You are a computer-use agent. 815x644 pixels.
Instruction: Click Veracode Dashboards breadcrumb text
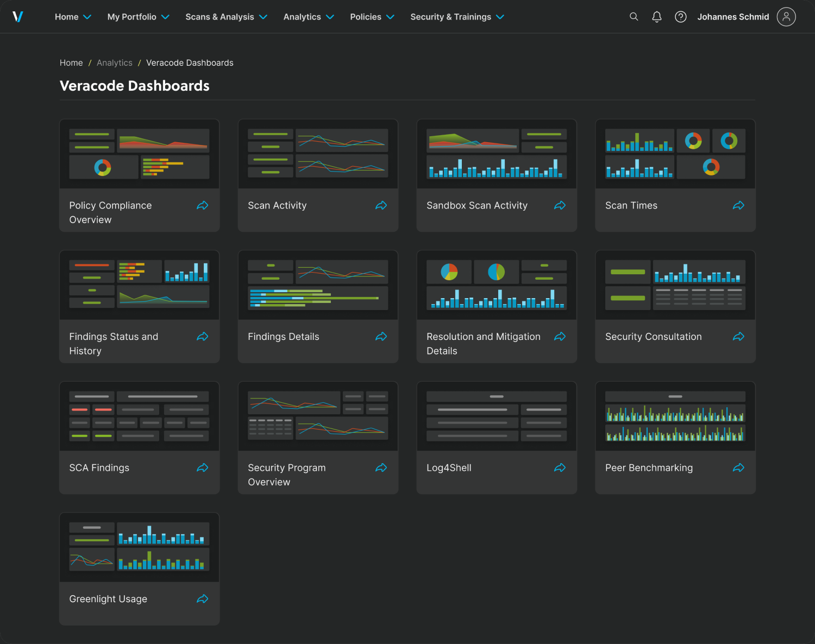(190, 63)
